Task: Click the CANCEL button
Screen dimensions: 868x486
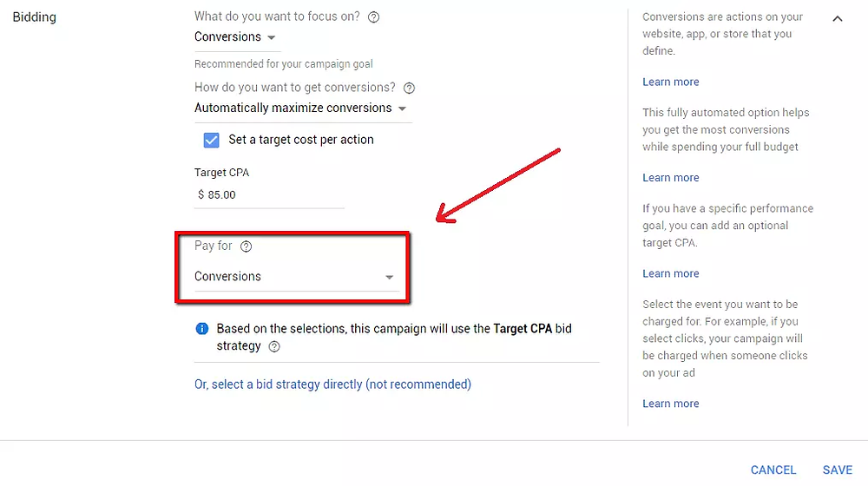Action: coord(773,470)
